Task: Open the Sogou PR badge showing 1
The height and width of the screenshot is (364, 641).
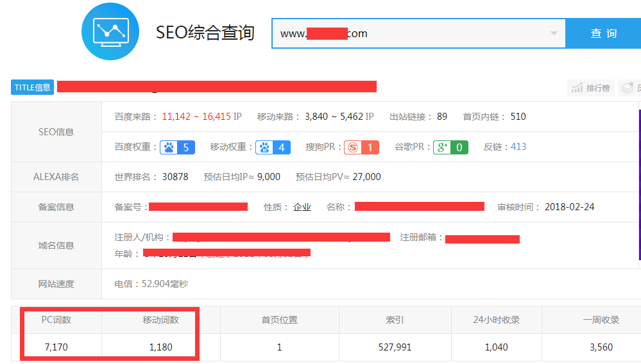Action: click(361, 147)
